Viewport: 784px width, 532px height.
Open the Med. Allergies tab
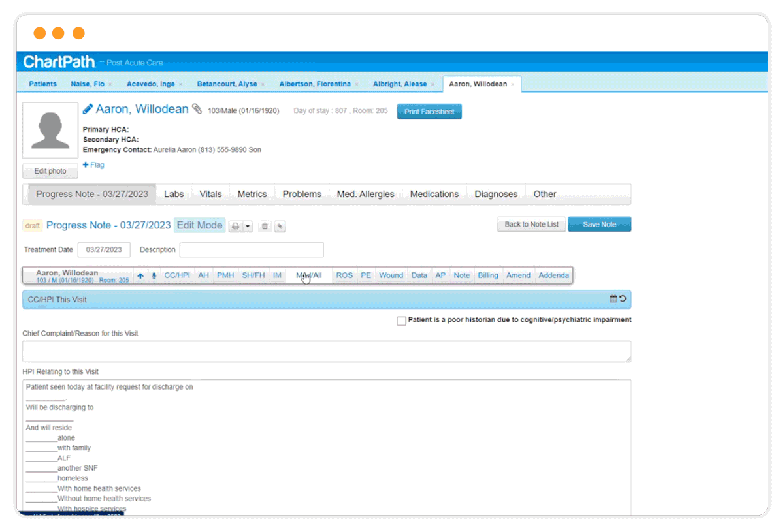click(365, 193)
